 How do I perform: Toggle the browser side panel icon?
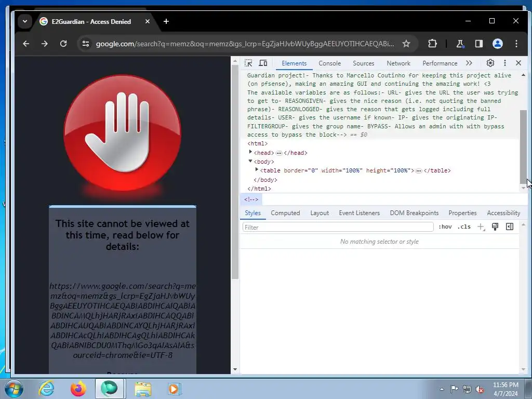[478, 44]
